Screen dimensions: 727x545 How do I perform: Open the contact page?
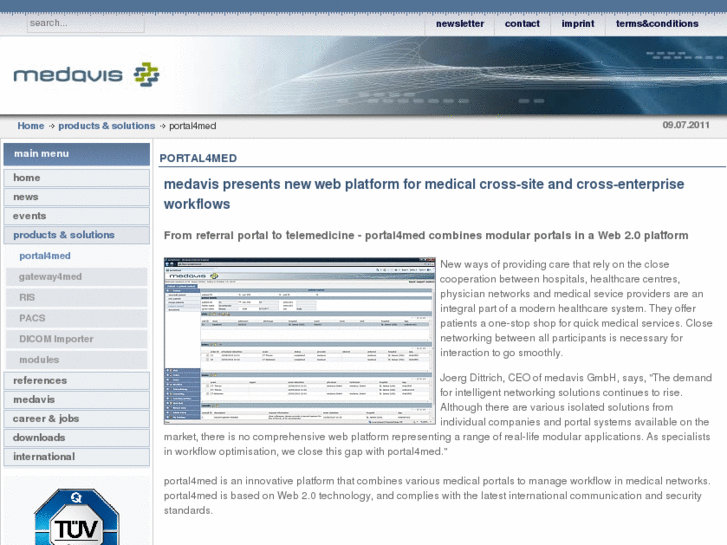(x=522, y=24)
